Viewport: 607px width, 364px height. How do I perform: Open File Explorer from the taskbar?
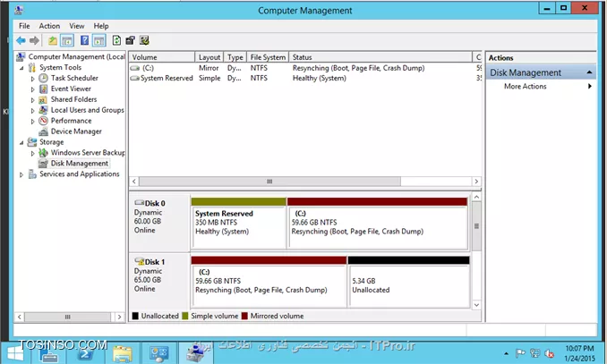coord(122,352)
